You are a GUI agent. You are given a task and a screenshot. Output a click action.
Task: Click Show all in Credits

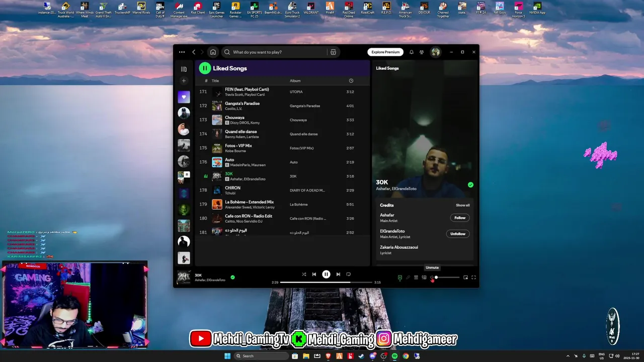pyautogui.click(x=463, y=205)
